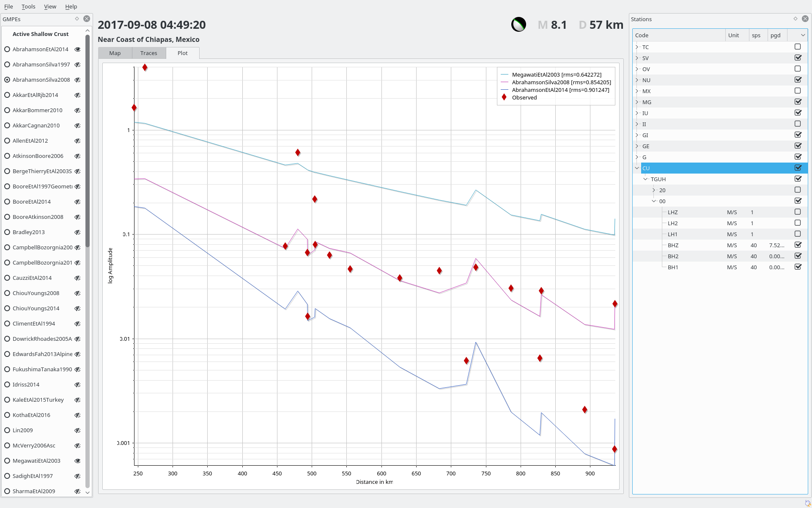This screenshot has height=508, width=812.
Task: Toggle eye icon for Bradley2013
Action: (x=77, y=232)
